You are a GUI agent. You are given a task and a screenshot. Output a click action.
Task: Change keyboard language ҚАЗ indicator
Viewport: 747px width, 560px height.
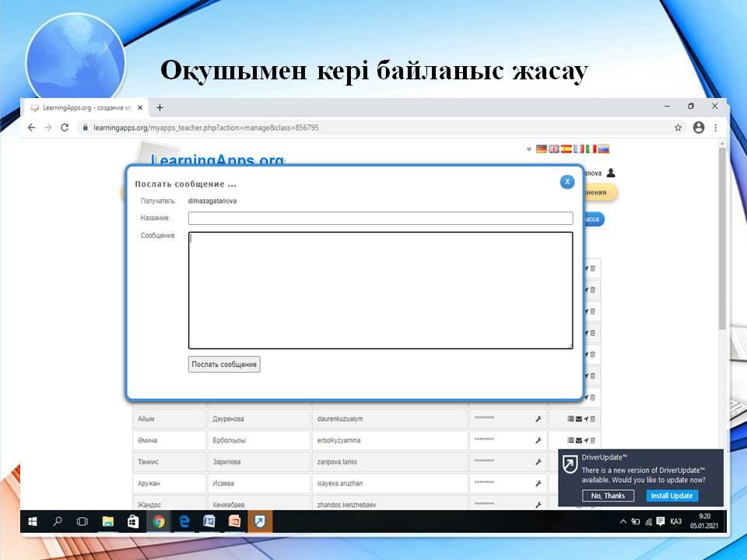pos(675,522)
